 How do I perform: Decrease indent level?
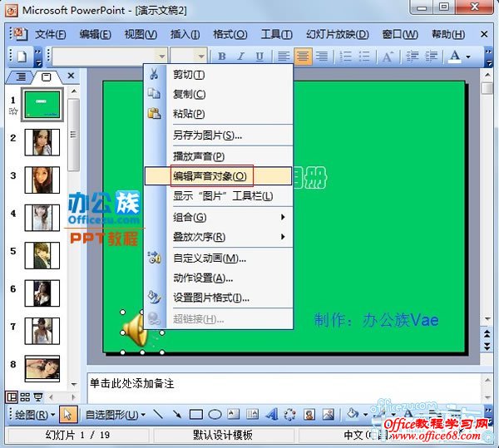(413, 57)
